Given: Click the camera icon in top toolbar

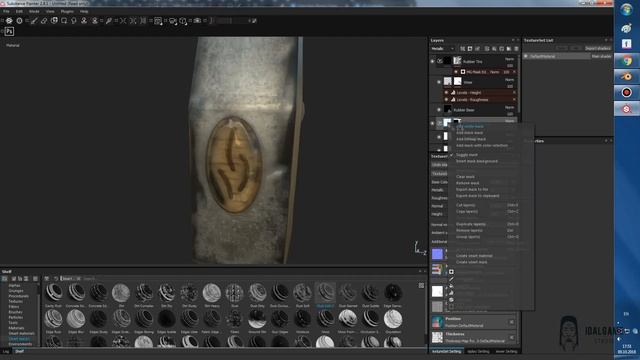Looking at the screenshot, I should pos(197,20).
